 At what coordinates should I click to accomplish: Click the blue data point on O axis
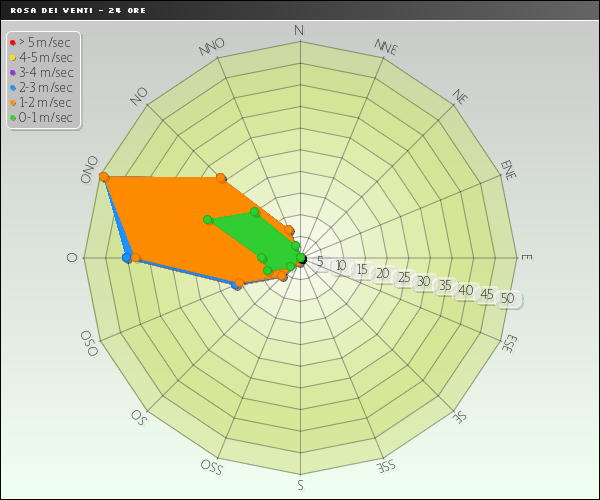click(126, 258)
